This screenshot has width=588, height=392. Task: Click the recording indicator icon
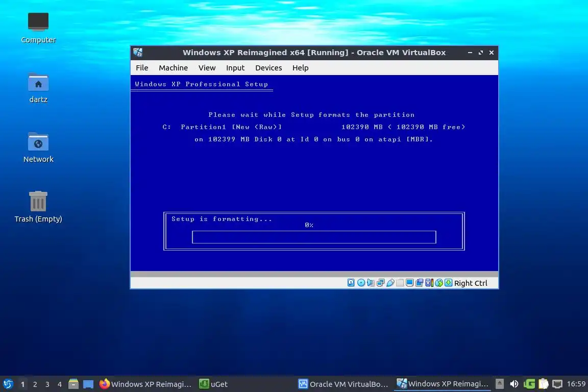(x=419, y=283)
